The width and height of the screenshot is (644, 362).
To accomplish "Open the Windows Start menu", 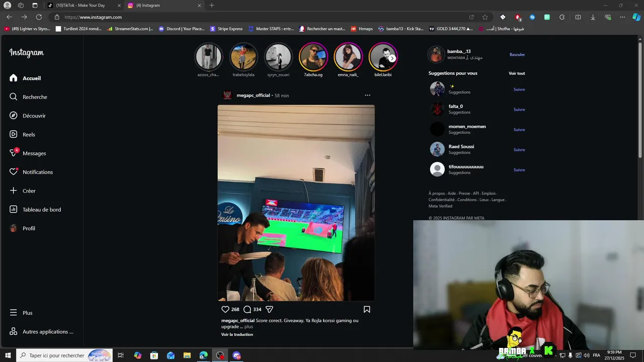I will [8, 355].
